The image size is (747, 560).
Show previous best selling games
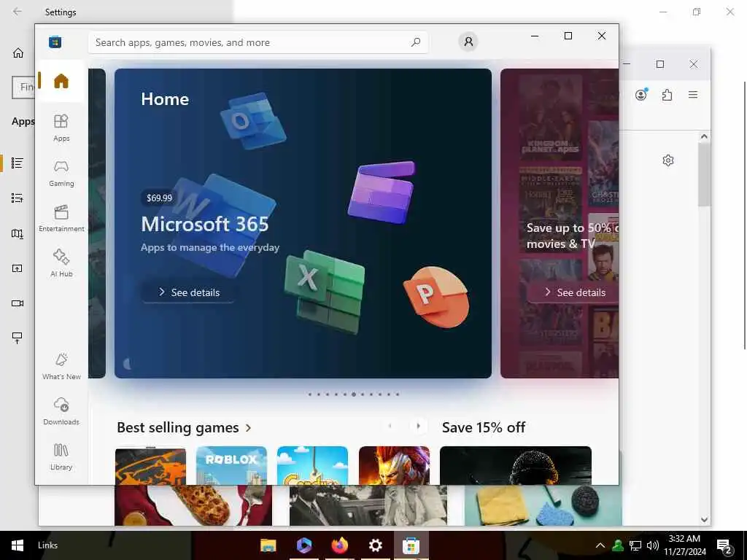tap(390, 426)
